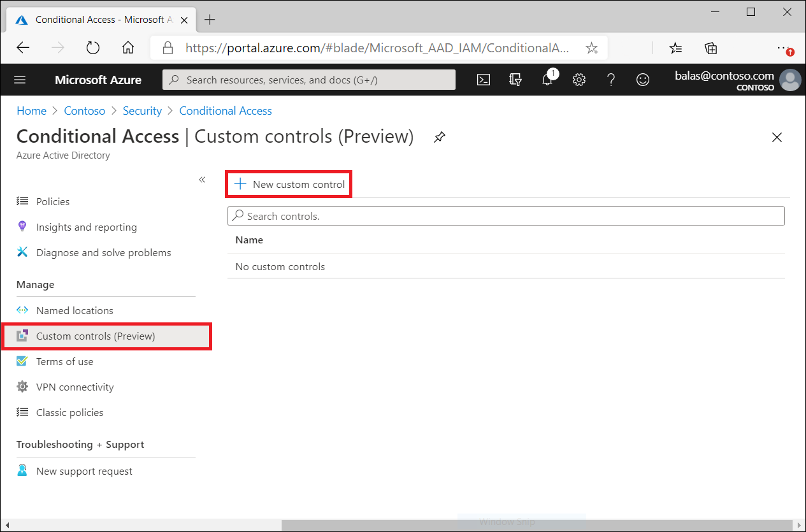Go to Home via the breadcrumb link
This screenshot has height=532, width=806.
click(x=31, y=110)
